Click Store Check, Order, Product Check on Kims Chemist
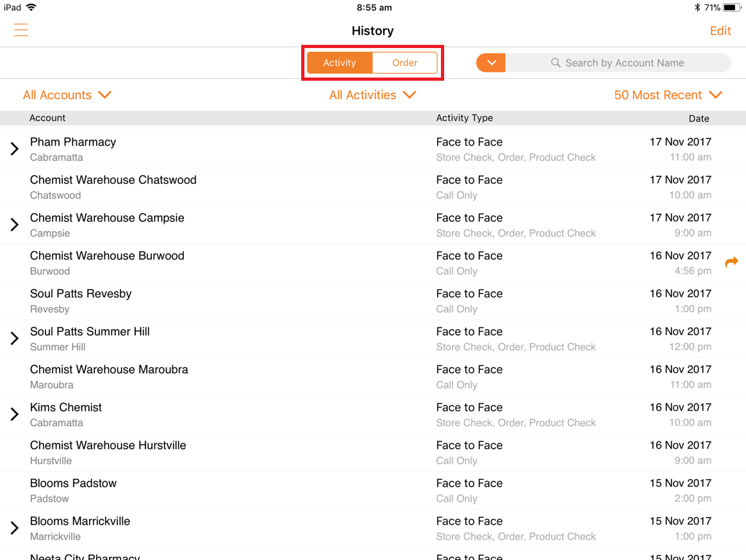 pyautogui.click(x=516, y=423)
